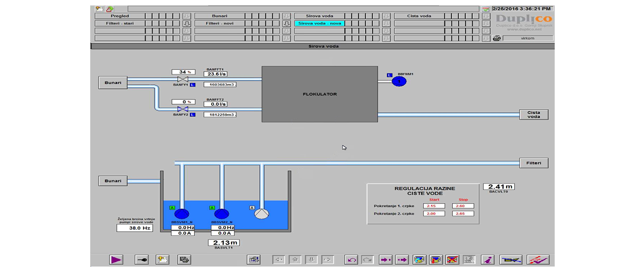Click the 0 % valve opening field
The width and height of the screenshot is (644, 272).
tap(183, 102)
